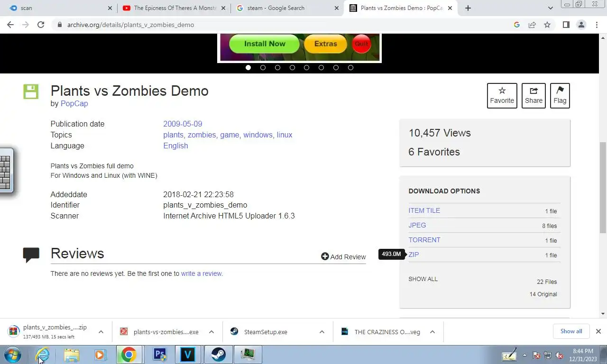Close the scan tab

[x=110, y=8]
